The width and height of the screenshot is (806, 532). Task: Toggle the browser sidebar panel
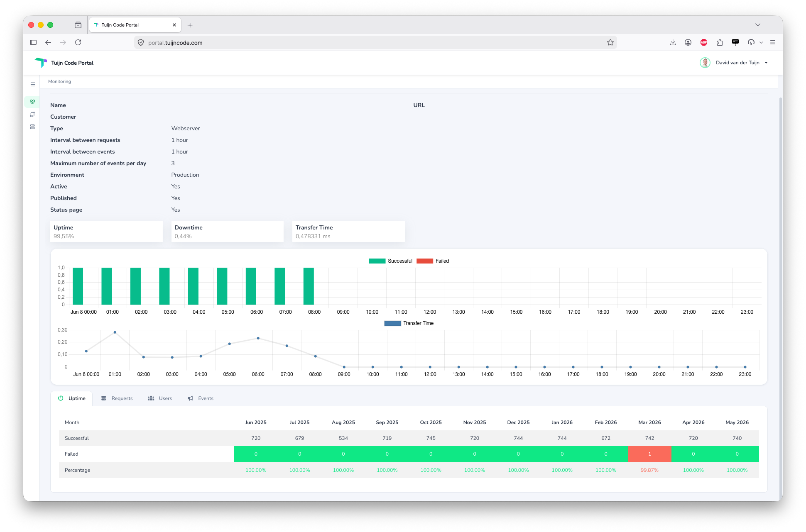(x=33, y=42)
